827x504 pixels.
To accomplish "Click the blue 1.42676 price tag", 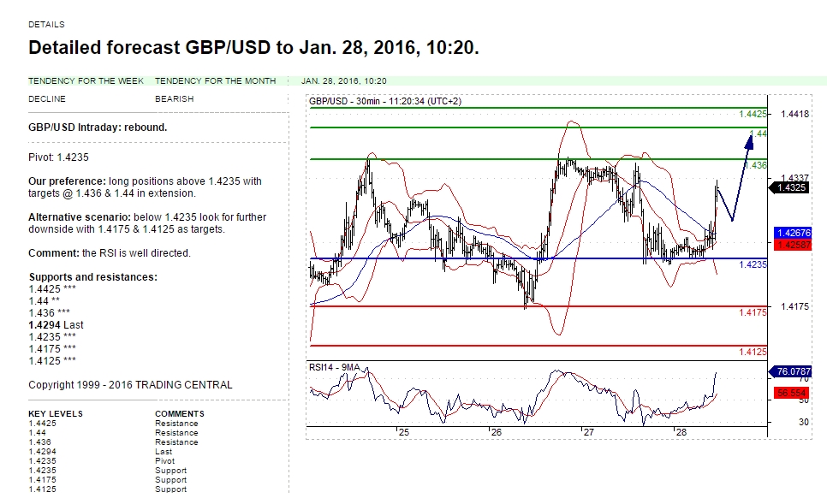I will (x=793, y=233).
